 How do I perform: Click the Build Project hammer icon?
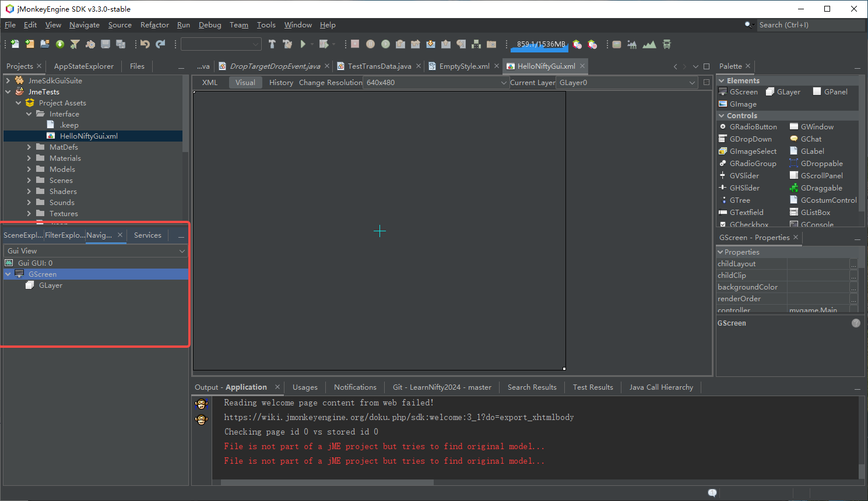272,44
